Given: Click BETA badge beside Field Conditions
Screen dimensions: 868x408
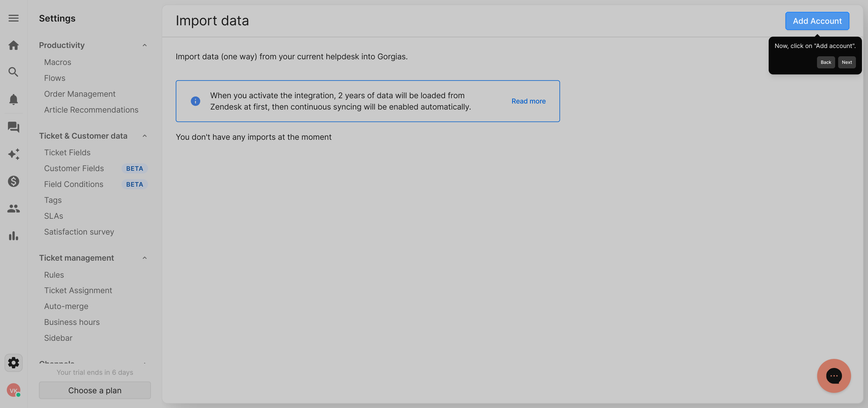Looking at the screenshot, I should point(134,184).
